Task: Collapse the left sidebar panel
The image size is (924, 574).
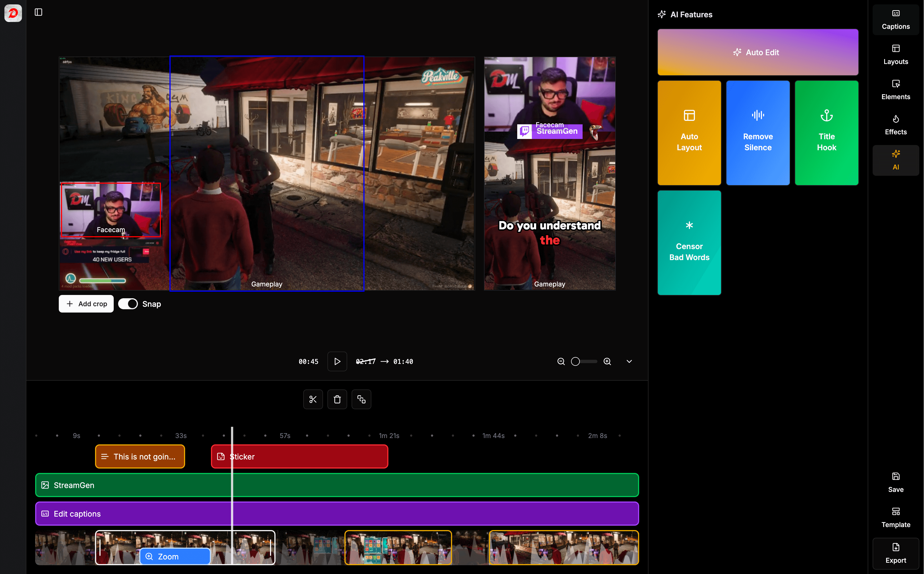Action: click(38, 12)
